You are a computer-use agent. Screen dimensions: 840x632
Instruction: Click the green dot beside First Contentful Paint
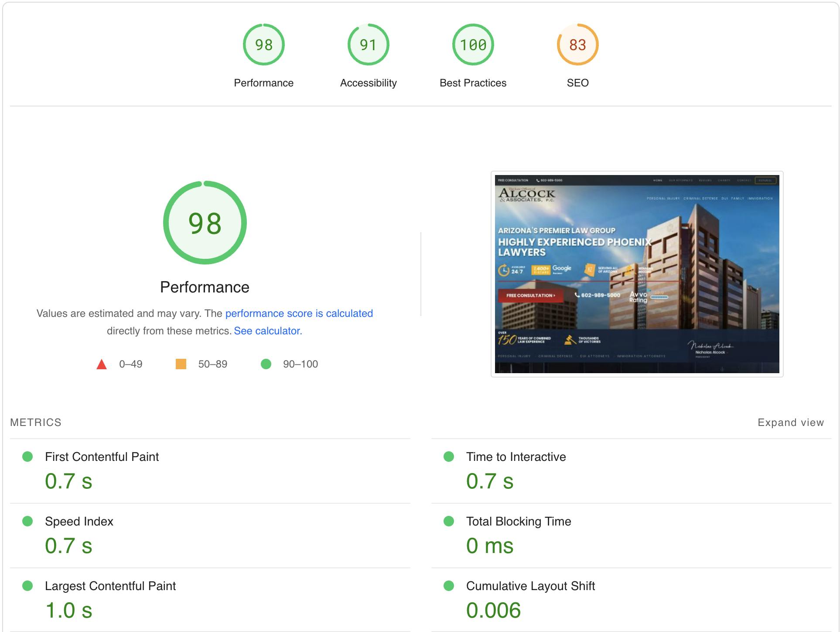click(x=27, y=457)
